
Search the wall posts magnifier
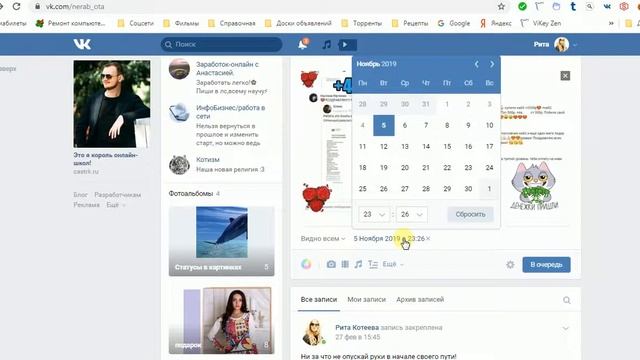(567, 300)
